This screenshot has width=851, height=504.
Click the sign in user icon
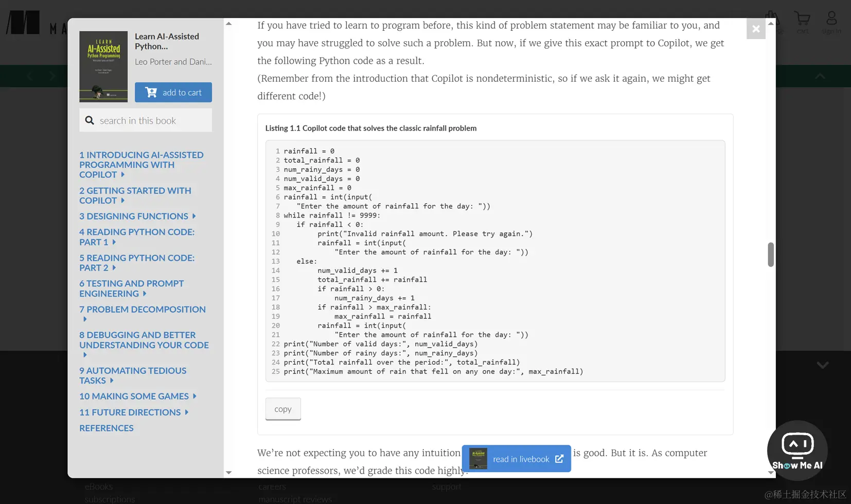831,19
